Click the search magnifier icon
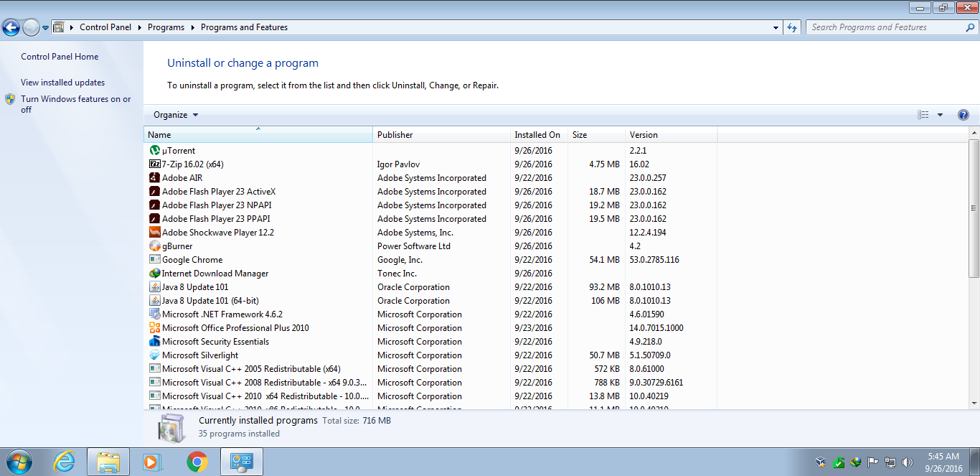The image size is (980, 476). pyautogui.click(x=970, y=27)
